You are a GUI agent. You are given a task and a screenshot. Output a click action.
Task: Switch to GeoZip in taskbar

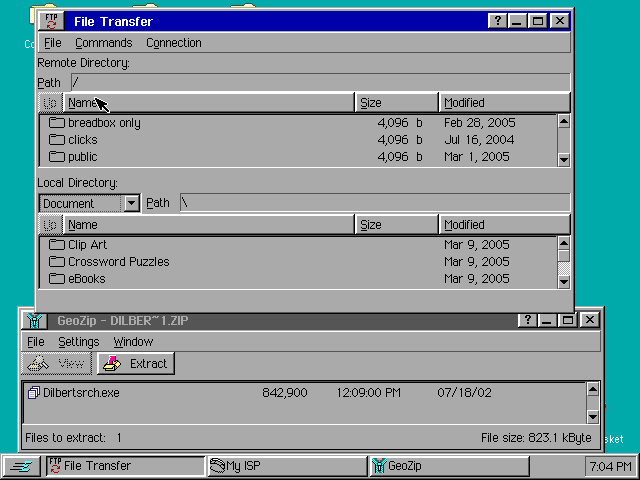(449, 466)
